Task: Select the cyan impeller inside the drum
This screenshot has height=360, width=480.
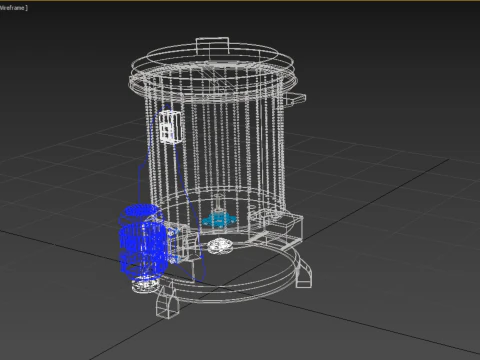Action: (219, 221)
